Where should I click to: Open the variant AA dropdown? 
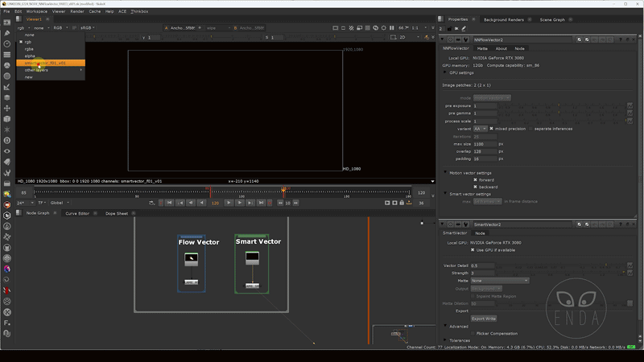pos(480,129)
